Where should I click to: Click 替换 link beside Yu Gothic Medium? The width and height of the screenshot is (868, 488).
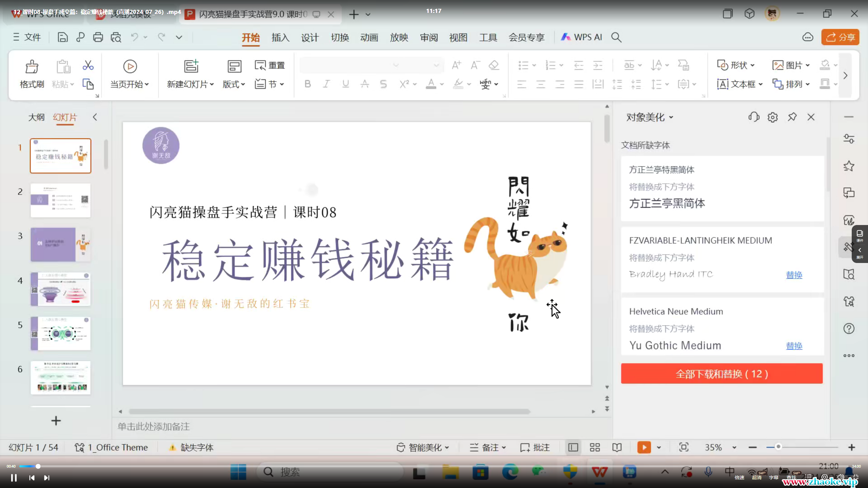pos(794,346)
